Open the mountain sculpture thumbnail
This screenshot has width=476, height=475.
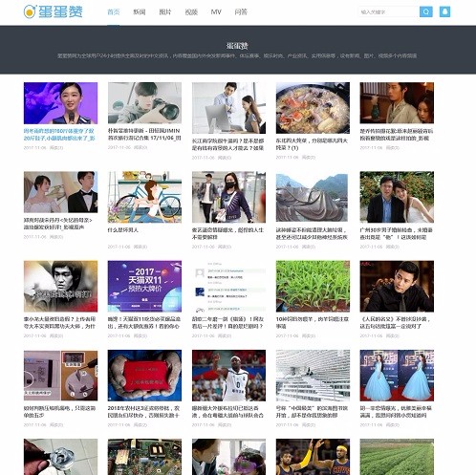point(312,197)
